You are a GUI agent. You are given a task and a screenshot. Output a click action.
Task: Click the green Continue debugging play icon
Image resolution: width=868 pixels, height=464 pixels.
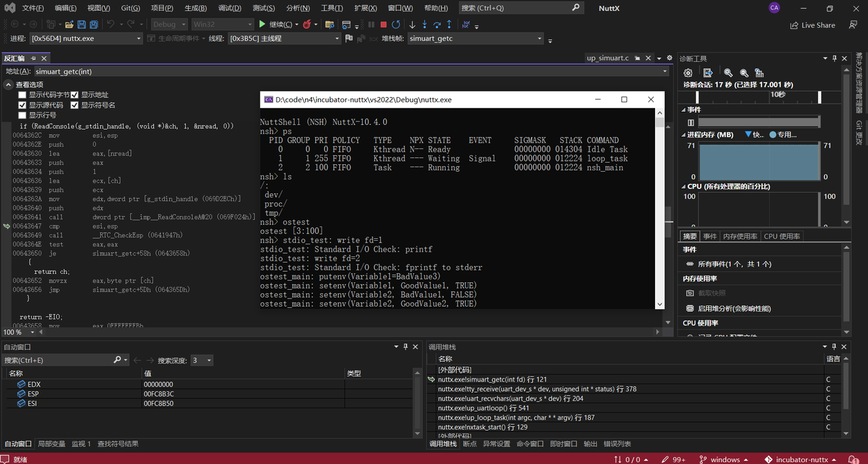262,24
